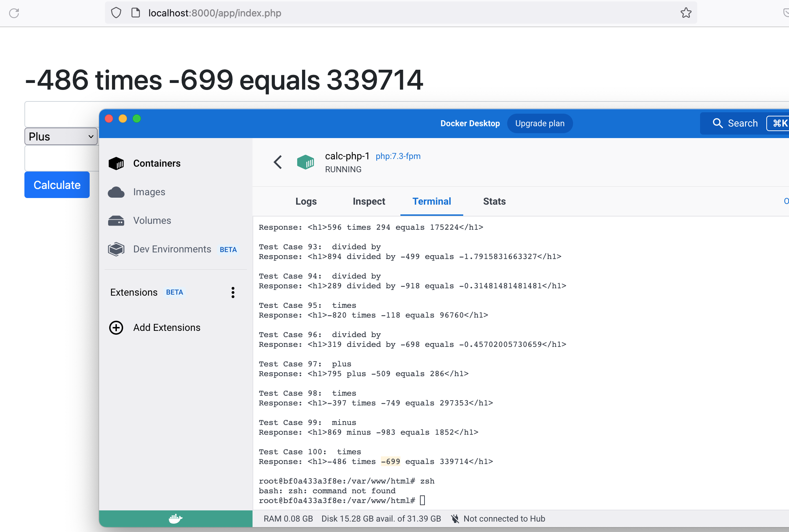The image size is (789, 532).
Task: Go back using the left chevron arrow
Action: (278, 162)
